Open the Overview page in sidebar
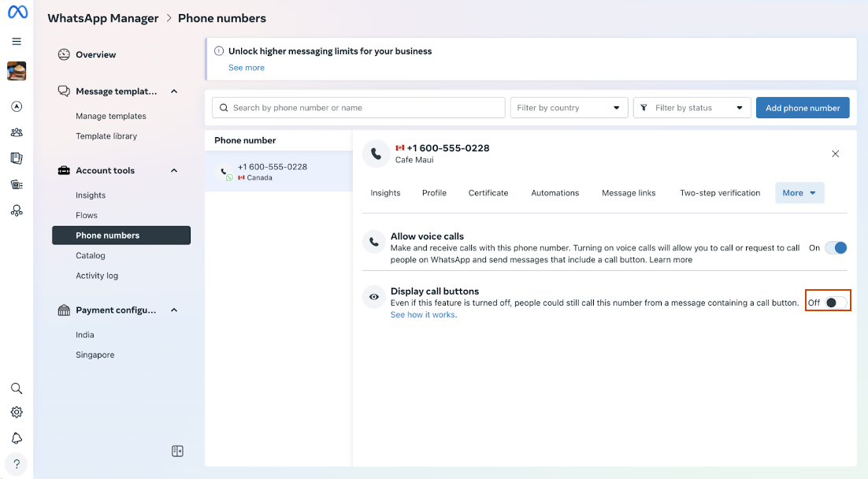The height and width of the screenshot is (479, 868). point(96,54)
